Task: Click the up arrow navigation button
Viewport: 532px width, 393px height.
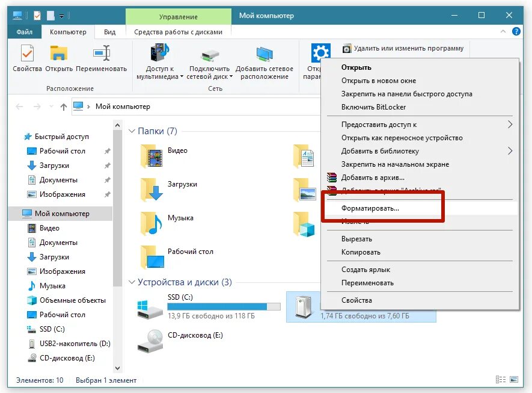Action: tap(64, 107)
